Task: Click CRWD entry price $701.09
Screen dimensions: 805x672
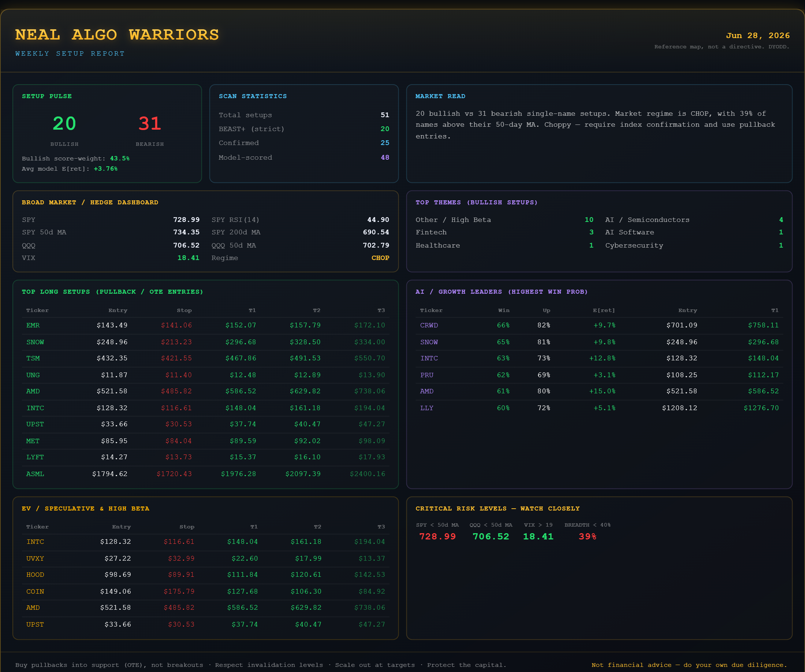Action: pos(682,325)
